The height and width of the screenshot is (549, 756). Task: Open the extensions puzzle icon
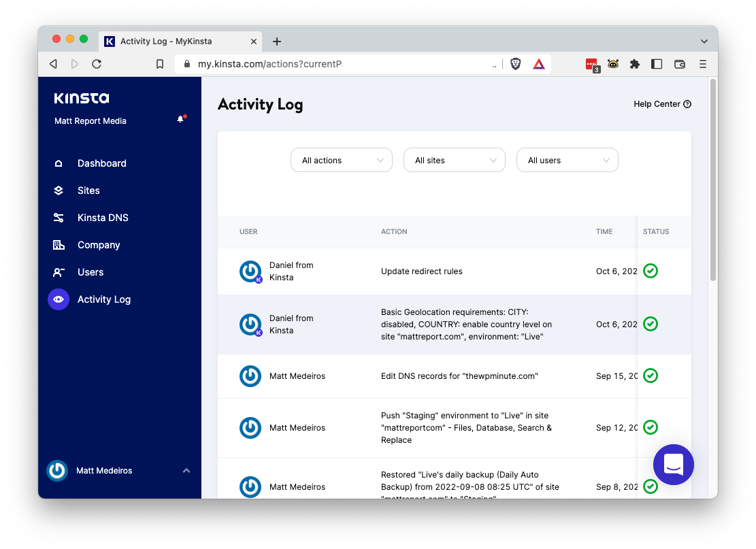pos(634,64)
